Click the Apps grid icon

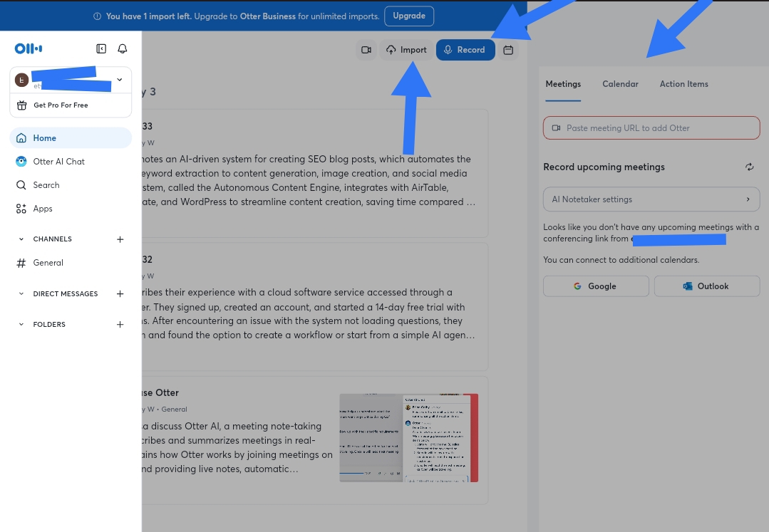(21, 209)
